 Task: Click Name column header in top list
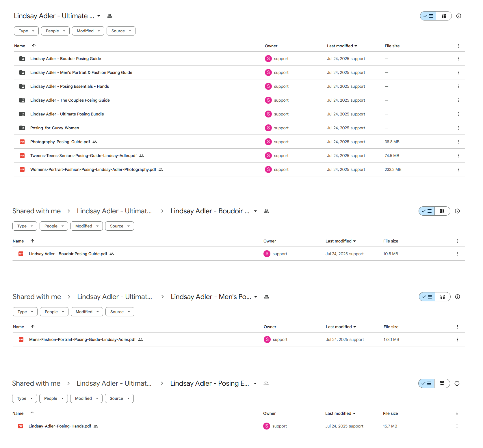(20, 46)
